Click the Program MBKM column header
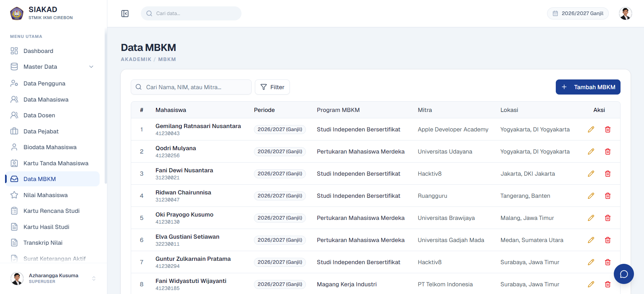Screen dimensions: 644x294 coord(338,110)
